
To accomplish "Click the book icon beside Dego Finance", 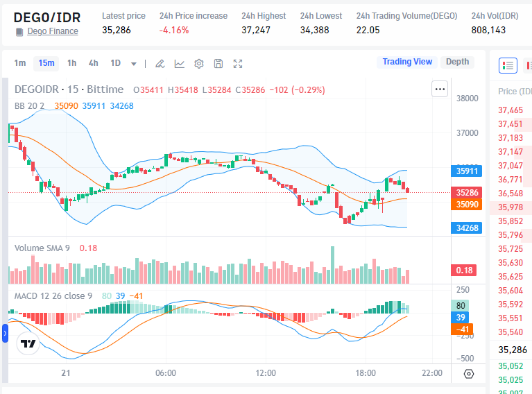I will [x=19, y=32].
